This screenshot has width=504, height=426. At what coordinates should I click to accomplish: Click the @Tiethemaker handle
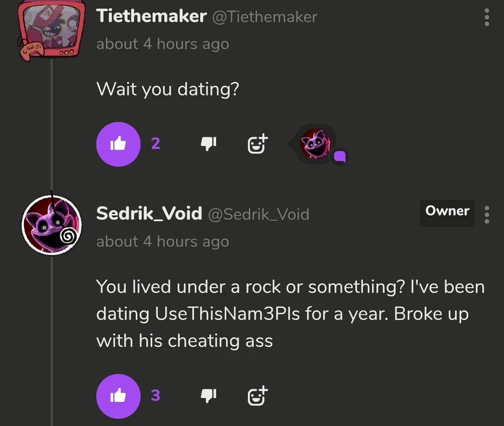[264, 17]
